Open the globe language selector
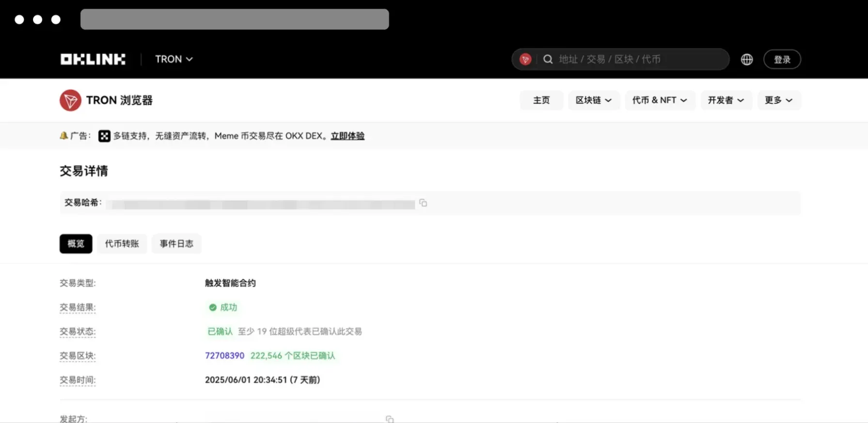This screenshot has height=423, width=868. point(747,59)
